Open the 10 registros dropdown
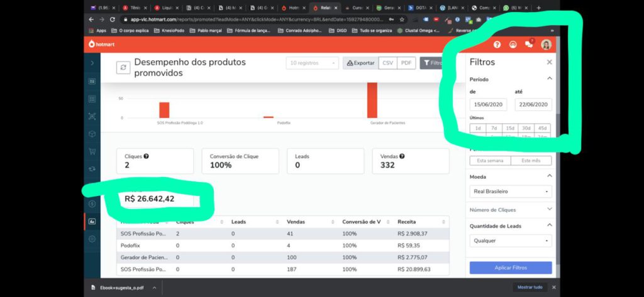 click(x=312, y=63)
